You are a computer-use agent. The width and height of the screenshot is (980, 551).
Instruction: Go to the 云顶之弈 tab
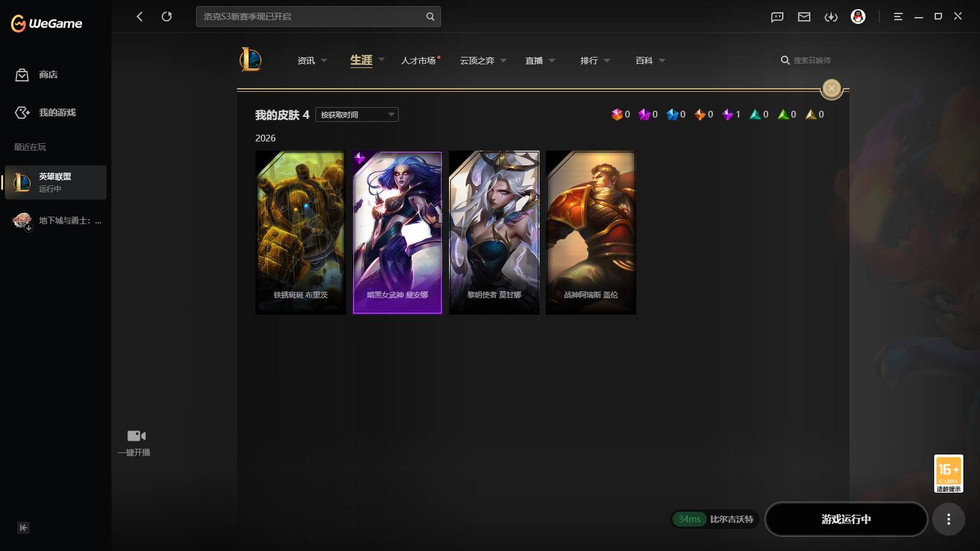[477, 61]
